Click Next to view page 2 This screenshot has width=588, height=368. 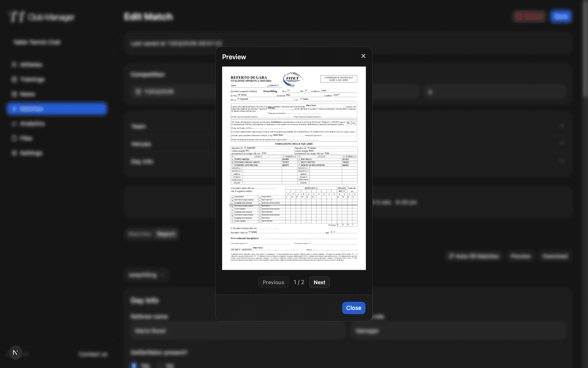[319, 282]
